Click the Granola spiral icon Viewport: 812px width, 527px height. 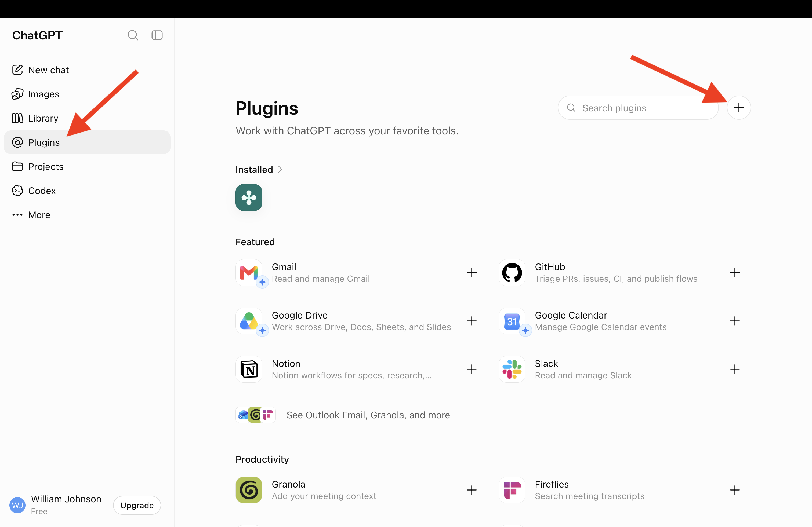point(249,490)
